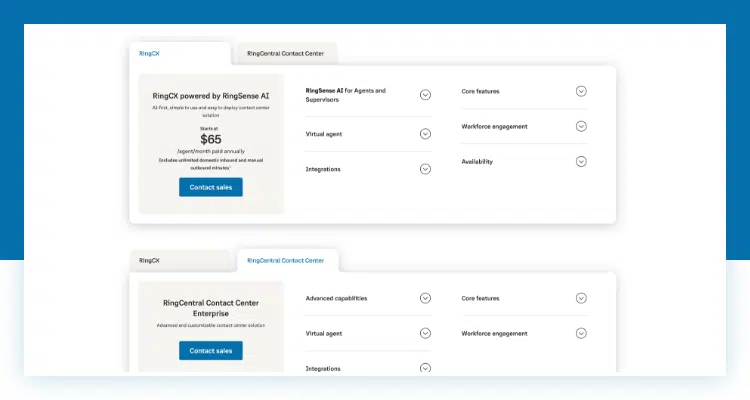Click RingCentral Contact Center Enterprise heading
Image resolution: width=750 pixels, height=400 pixels.
coord(211,308)
